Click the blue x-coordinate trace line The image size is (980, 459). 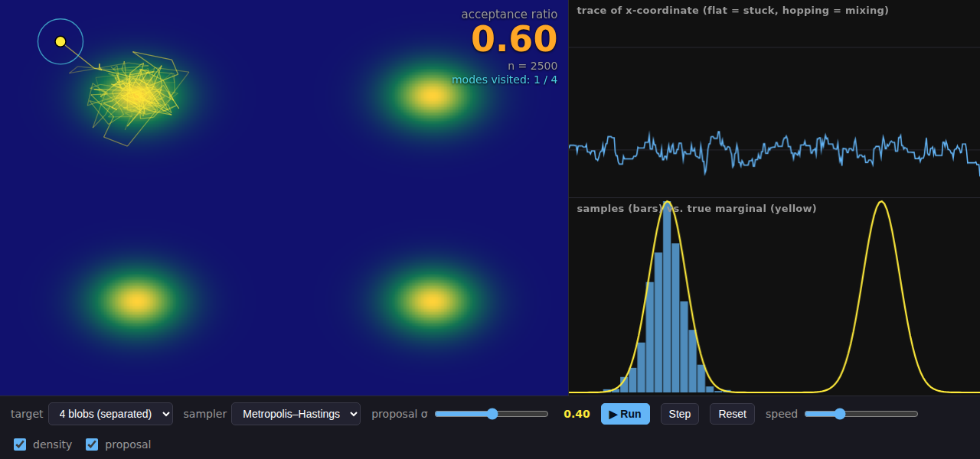774,149
